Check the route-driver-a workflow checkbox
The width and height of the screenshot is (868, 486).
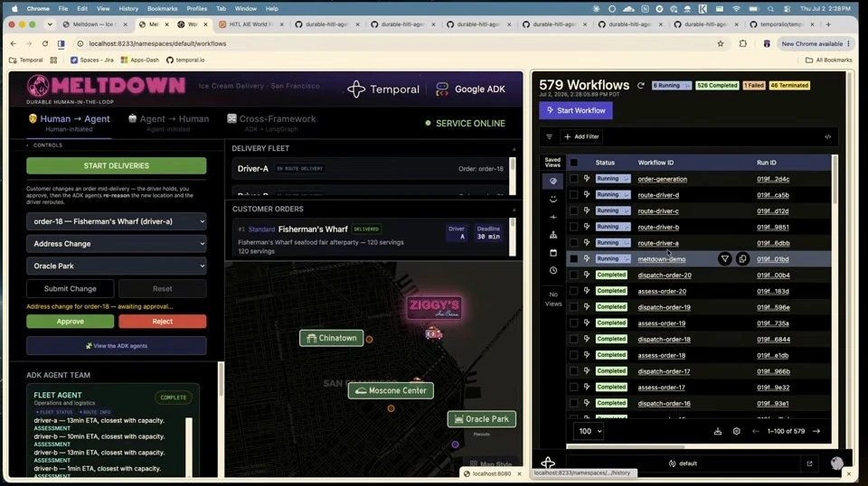[x=574, y=243]
